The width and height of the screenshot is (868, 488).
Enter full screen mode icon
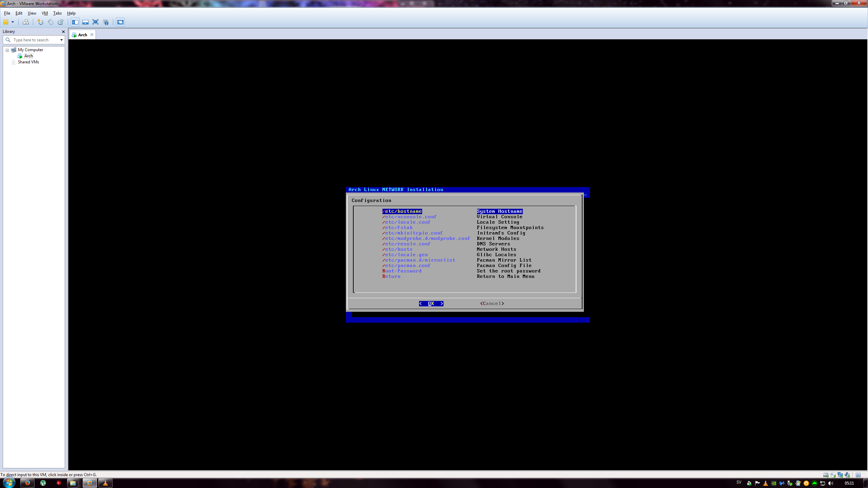(x=96, y=22)
